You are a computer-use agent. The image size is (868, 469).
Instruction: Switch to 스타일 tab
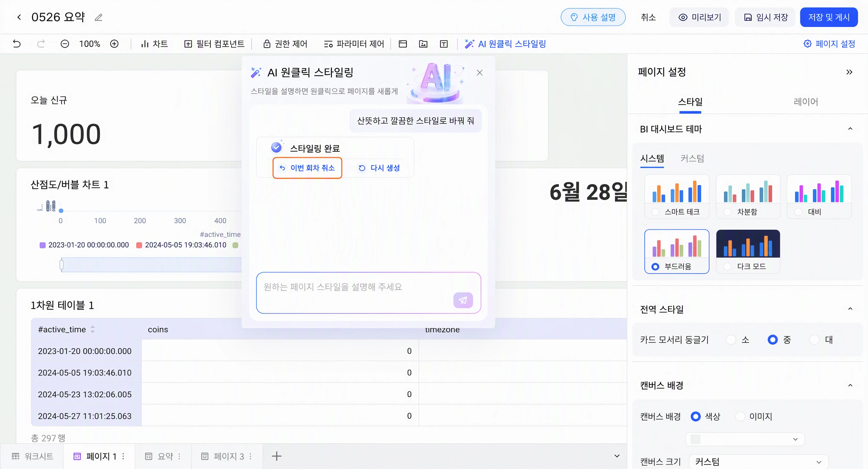[690, 102]
